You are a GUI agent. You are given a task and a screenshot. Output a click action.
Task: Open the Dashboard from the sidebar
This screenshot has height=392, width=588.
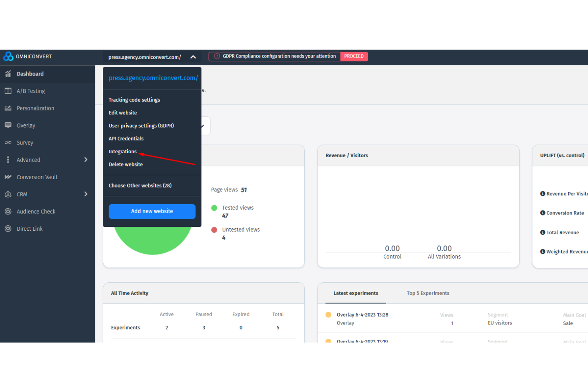click(x=30, y=74)
